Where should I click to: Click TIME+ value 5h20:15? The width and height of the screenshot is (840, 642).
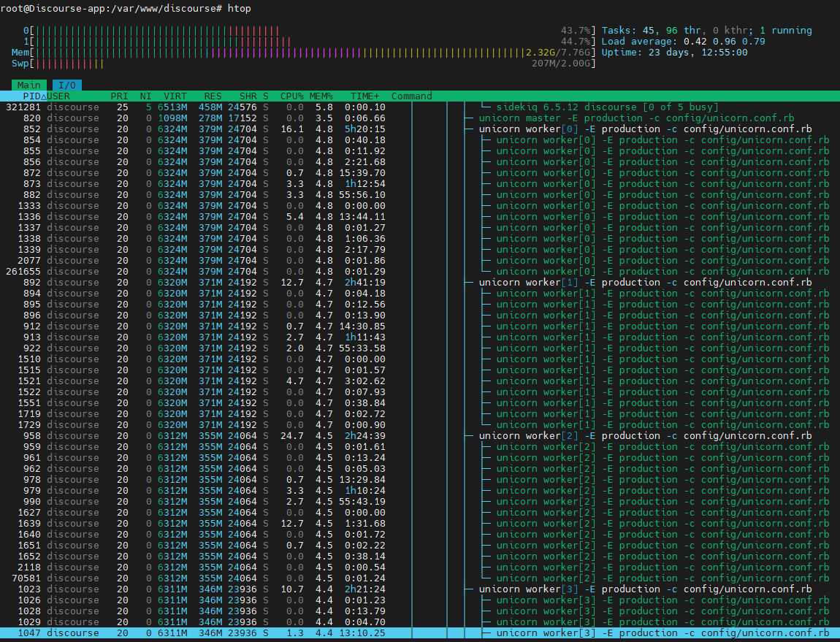click(x=364, y=129)
